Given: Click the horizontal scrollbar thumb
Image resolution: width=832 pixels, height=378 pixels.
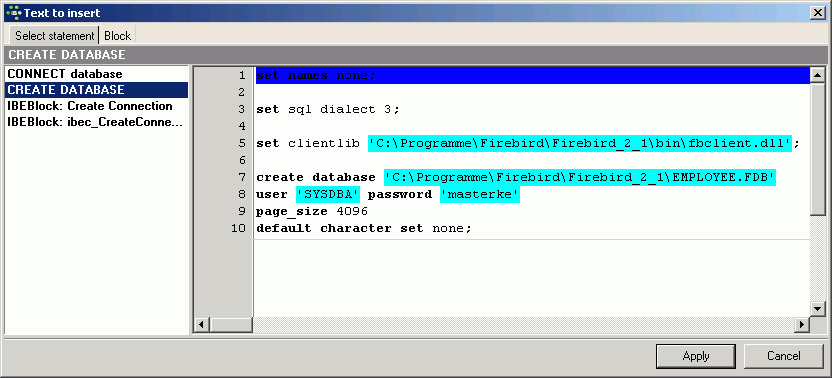Looking at the screenshot, I should click(231, 324).
